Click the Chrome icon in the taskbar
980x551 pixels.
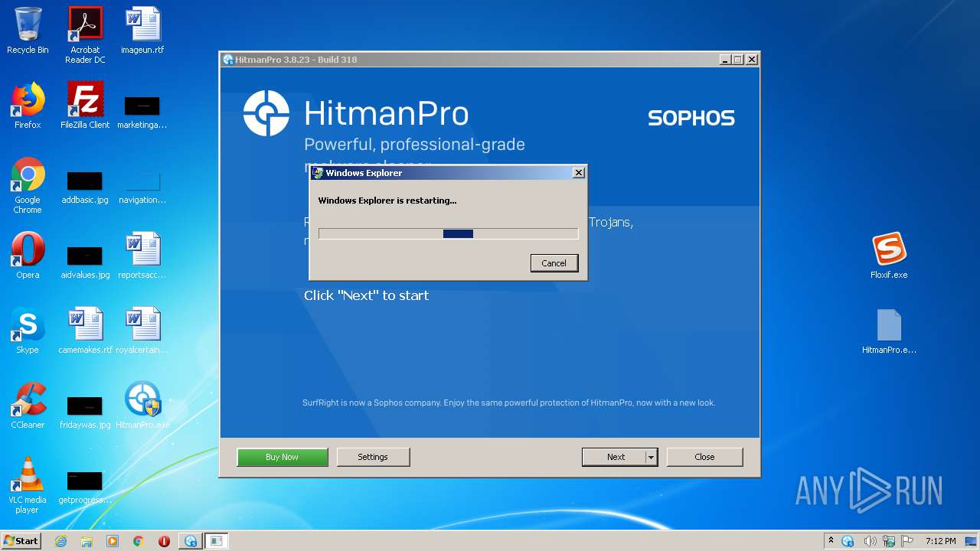[x=139, y=541]
